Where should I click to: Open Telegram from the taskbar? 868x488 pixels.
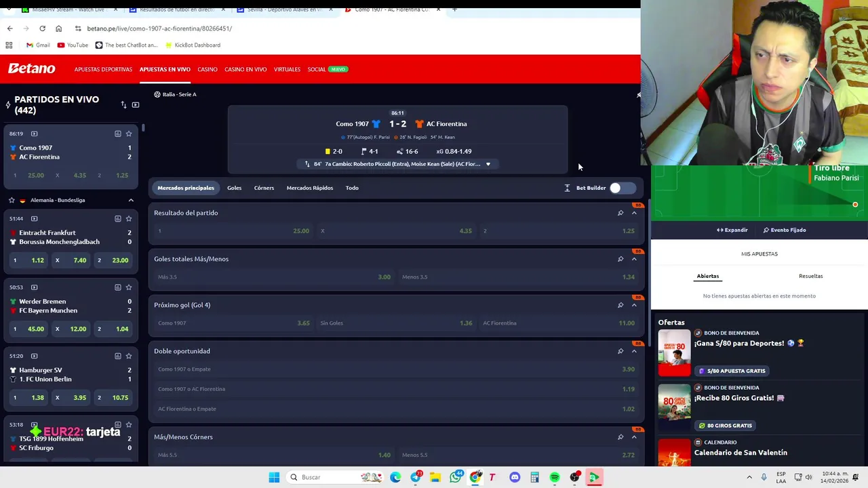(x=416, y=477)
